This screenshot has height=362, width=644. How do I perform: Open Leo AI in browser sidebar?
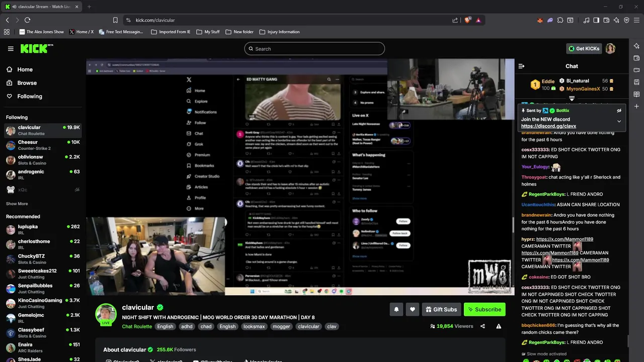(x=636, y=46)
